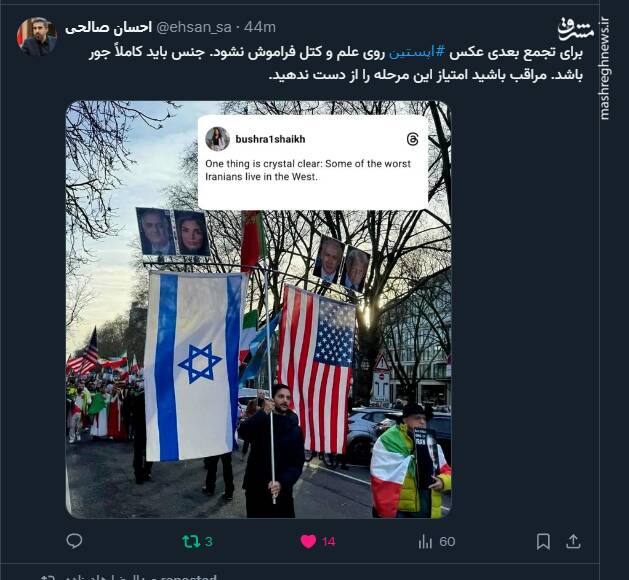The height and width of the screenshot is (580, 629).
Task: Open the attached protest photo
Action: click(x=259, y=309)
